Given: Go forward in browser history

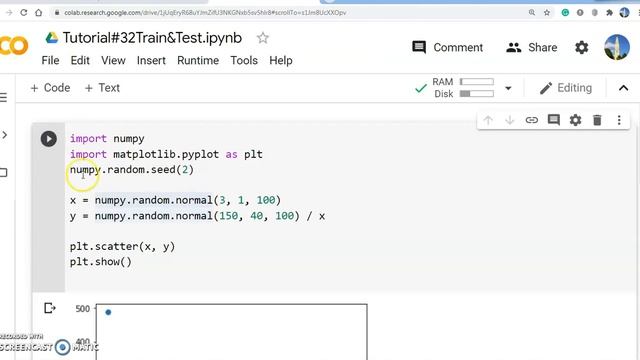Looking at the screenshot, I should click(9, 13).
